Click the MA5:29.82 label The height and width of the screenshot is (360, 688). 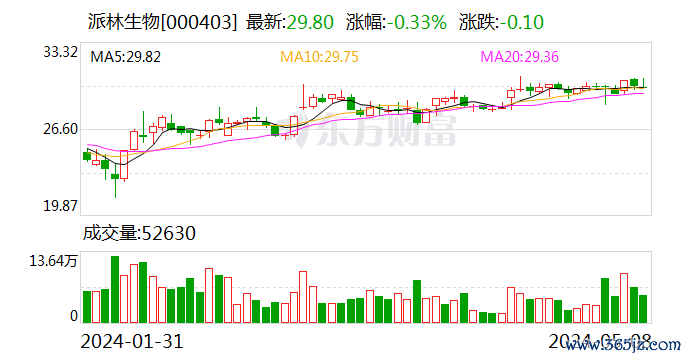(x=125, y=57)
